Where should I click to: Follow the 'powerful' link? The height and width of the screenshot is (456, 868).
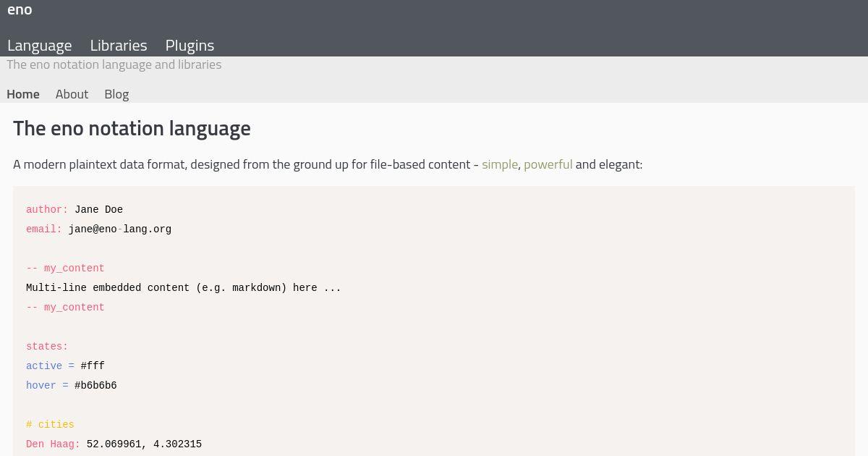[x=548, y=164]
